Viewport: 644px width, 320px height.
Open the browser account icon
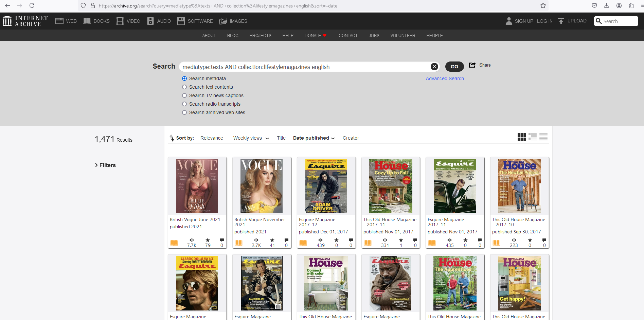619,5
